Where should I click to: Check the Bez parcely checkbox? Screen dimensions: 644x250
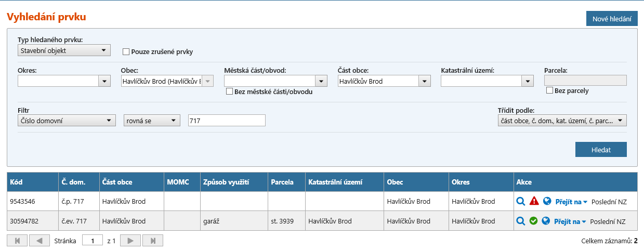(549, 91)
